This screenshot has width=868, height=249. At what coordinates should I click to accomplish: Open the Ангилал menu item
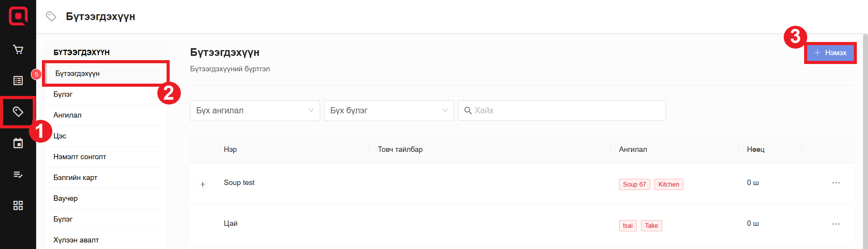tap(67, 115)
